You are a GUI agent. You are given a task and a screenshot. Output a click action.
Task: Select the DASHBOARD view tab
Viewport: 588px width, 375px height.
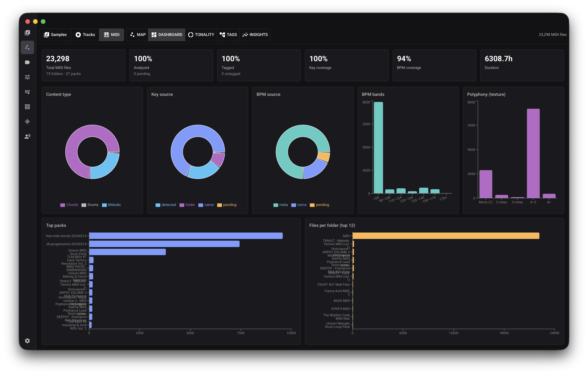(167, 35)
